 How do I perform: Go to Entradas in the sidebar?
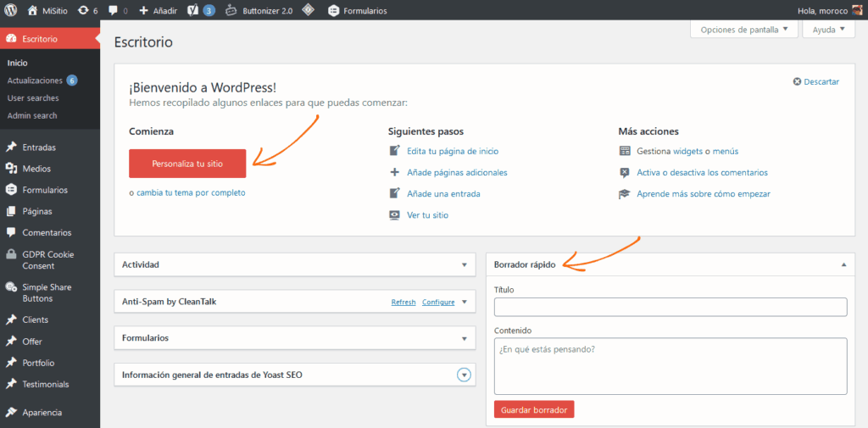pos(39,147)
